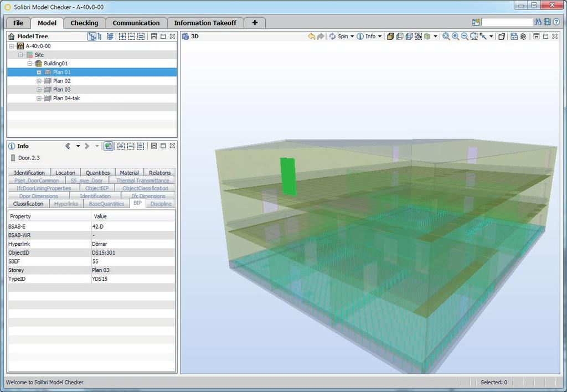Click the zoom out magnifier icon

465,36
